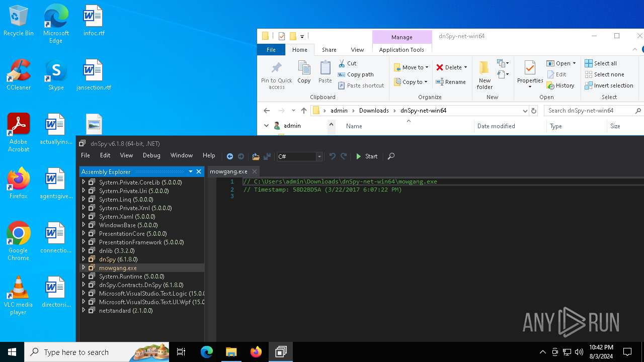Click Delete in Explorer ribbon
The image size is (644, 362).
click(451, 67)
